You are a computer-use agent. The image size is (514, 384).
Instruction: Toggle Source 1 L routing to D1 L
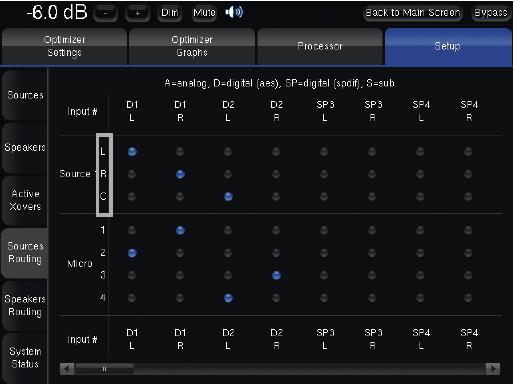tap(132, 152)
